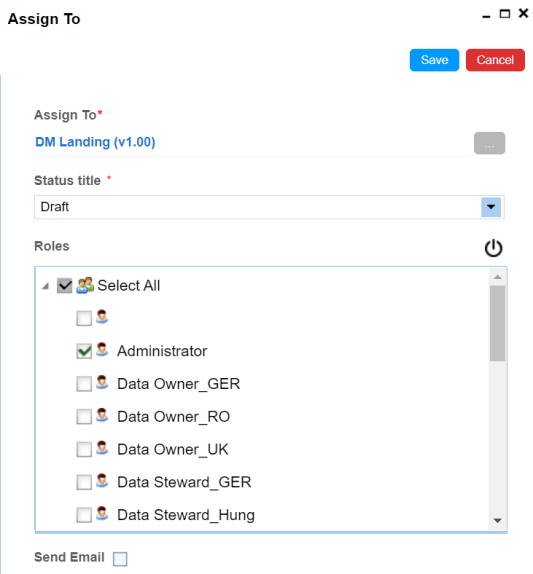Click the roles list scroll down arrow

(x=497, y=521)
